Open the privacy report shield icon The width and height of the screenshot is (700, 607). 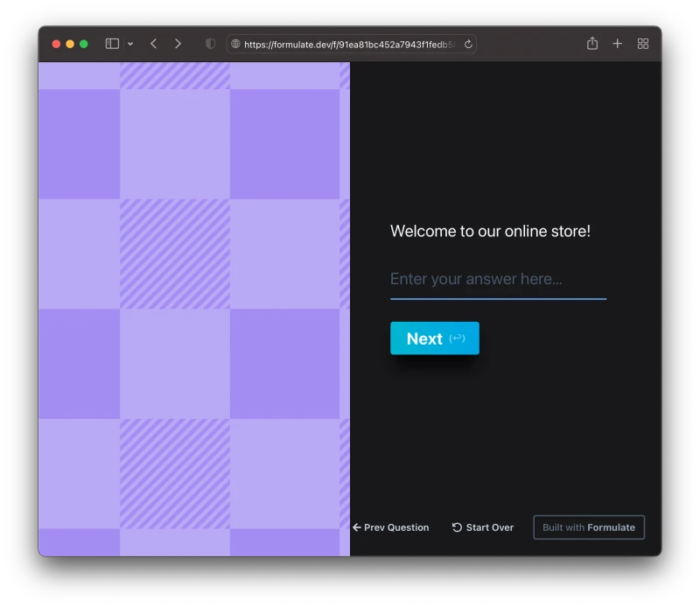click(x=210, y=44)
